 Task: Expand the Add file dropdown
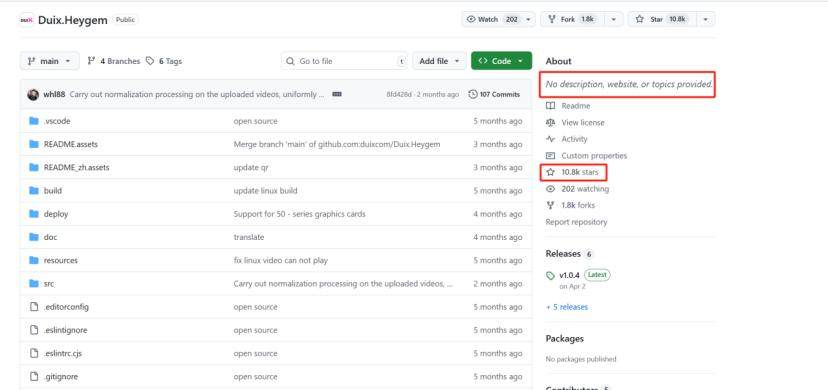coord(439,61)
